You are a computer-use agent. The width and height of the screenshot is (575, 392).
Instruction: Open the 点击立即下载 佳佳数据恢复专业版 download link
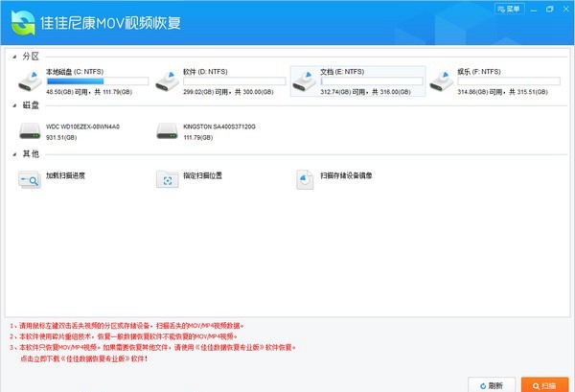84,358
